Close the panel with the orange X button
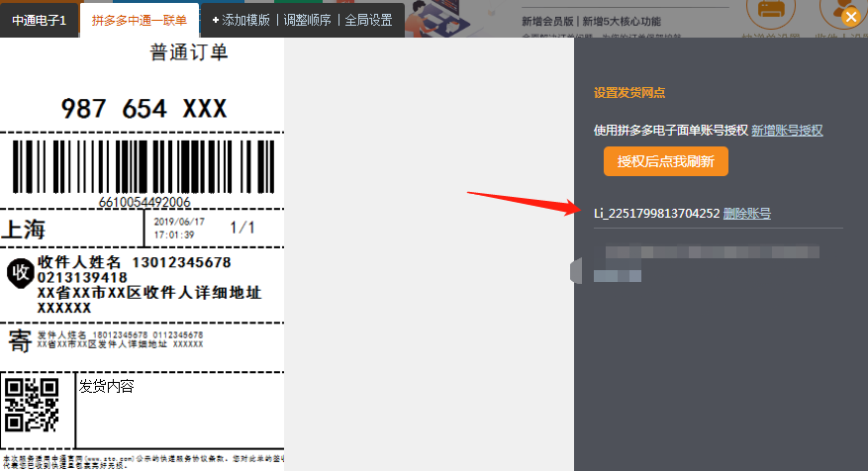868x471 pixels. point(851,18)
